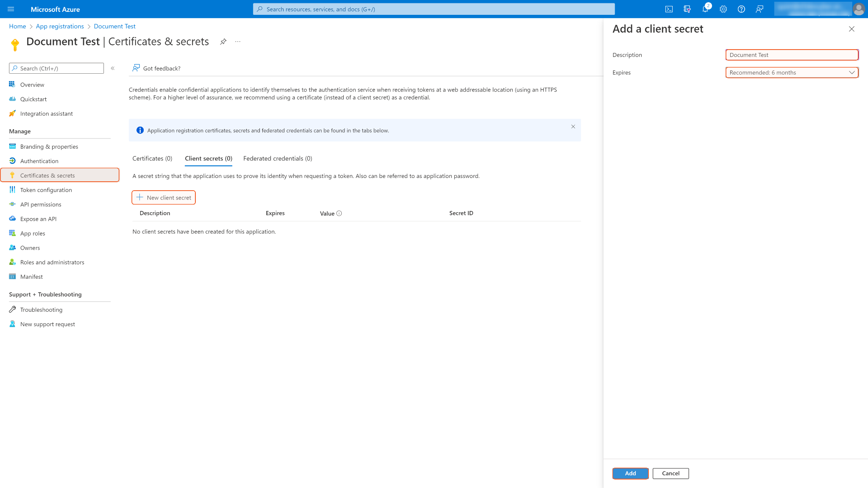868x488 pixels.
Task: Dismiss the blue information banner
Action: coord(573,127)
